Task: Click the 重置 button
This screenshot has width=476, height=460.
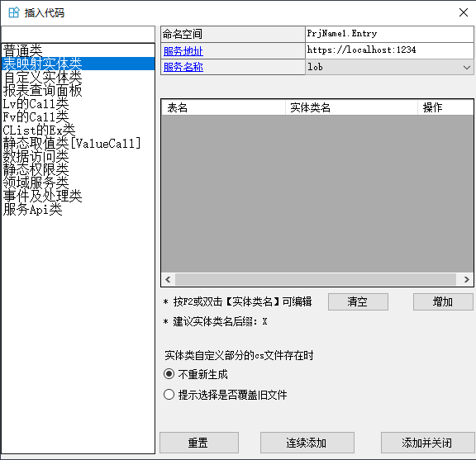Action: coord(199,443)
